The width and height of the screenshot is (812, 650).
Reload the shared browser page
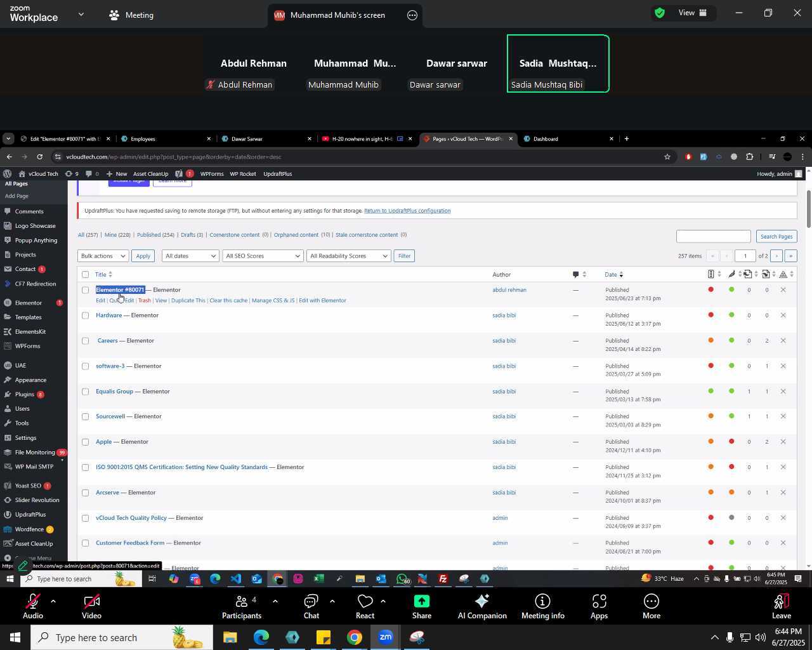[x=40, y=157]
